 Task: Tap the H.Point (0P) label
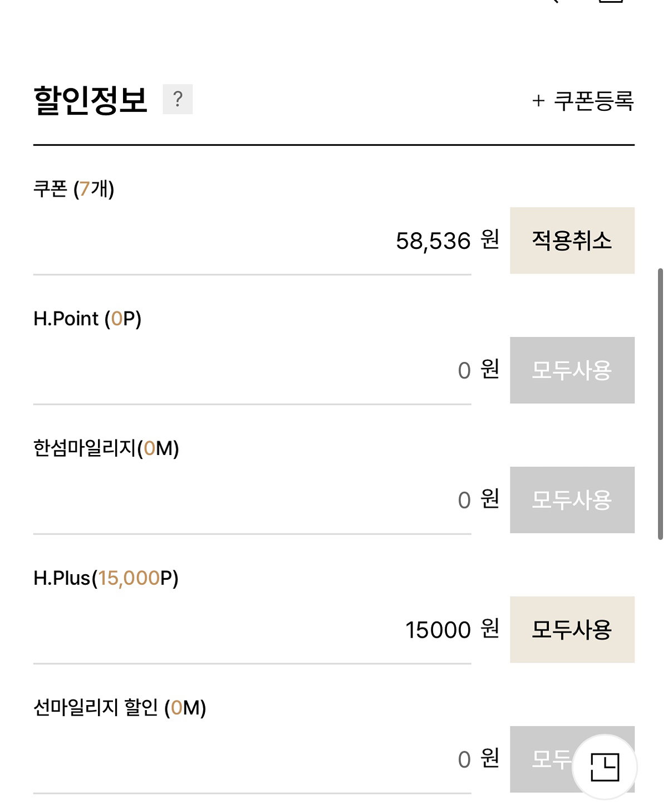pos(87,319)
